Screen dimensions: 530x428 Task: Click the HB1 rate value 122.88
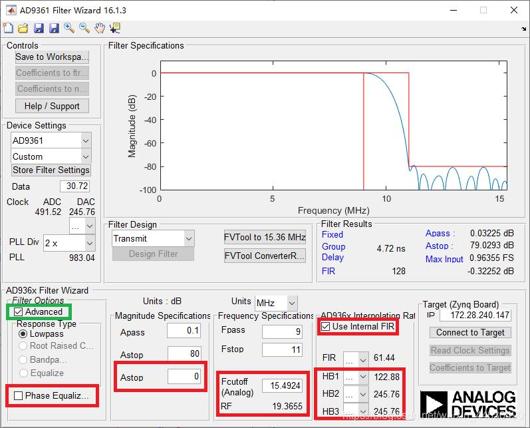click(387, 377)
